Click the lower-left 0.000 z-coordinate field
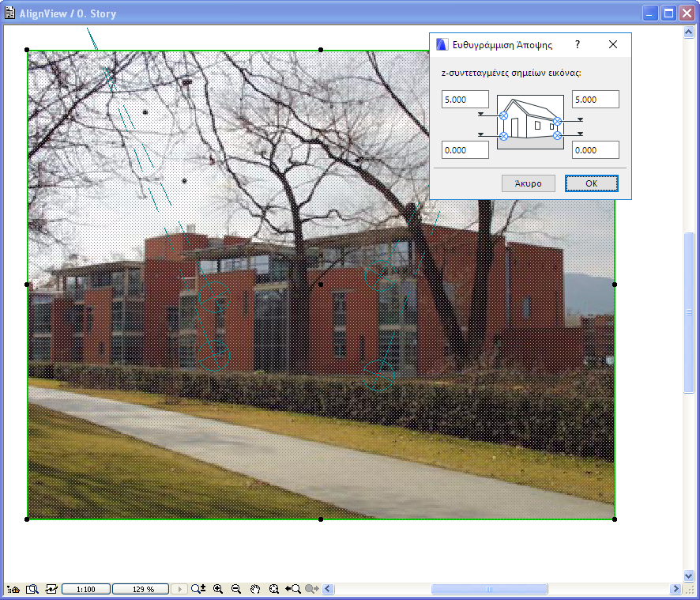Screen dimensions: 700x600 pos(465,150)
